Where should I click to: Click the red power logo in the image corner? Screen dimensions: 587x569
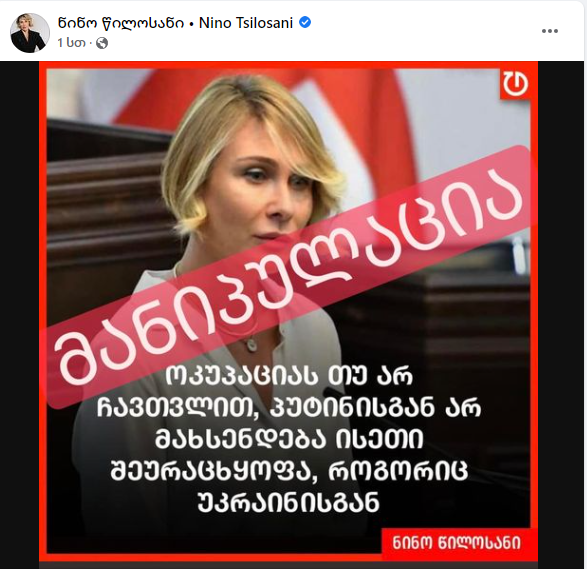515,84
